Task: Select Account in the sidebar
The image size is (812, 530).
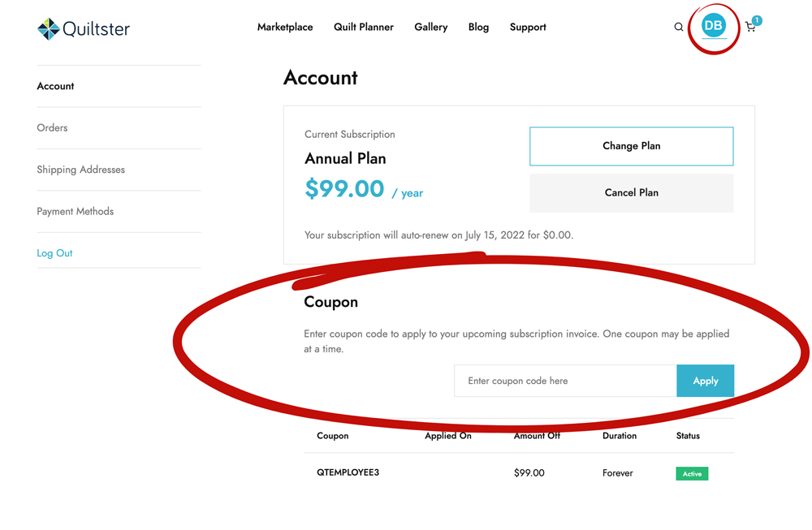Action: pos(55,86)
